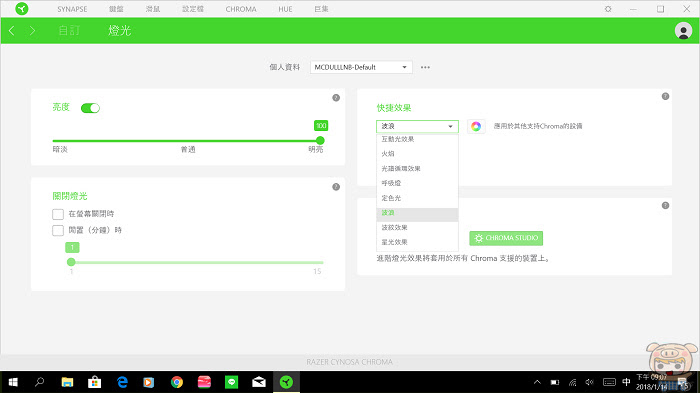Launch CHROMA STUDIO
The height and width of the screenshot is (393, 700).
point(506,238)
